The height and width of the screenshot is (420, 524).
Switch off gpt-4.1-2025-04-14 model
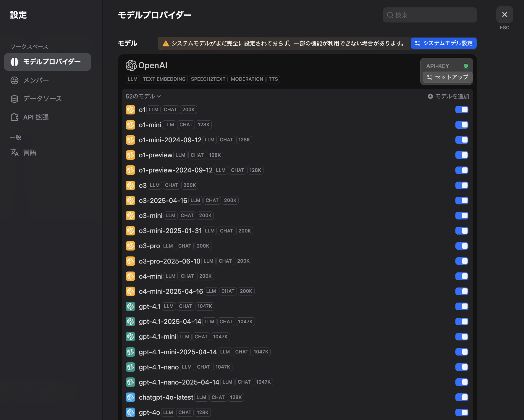[x=462, y=322]
